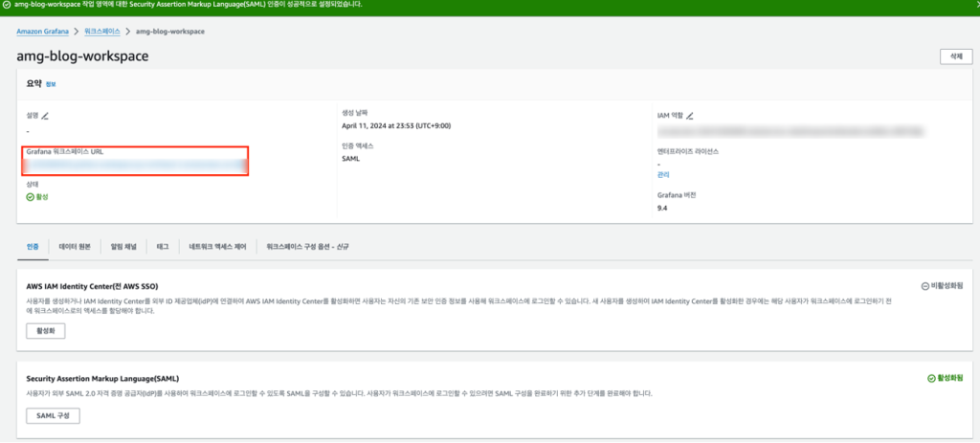The width and height of the screenshot is (980, 443).
Task: Edit the IAM 역할 pencil icon
Action: tap(689, 116)
